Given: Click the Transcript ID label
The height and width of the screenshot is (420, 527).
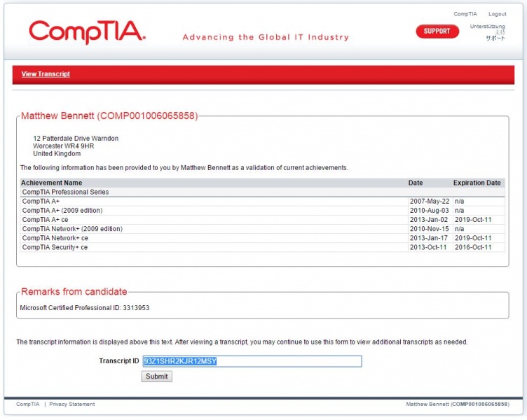Looking at the screenshot, I should [x=119, y=361].
